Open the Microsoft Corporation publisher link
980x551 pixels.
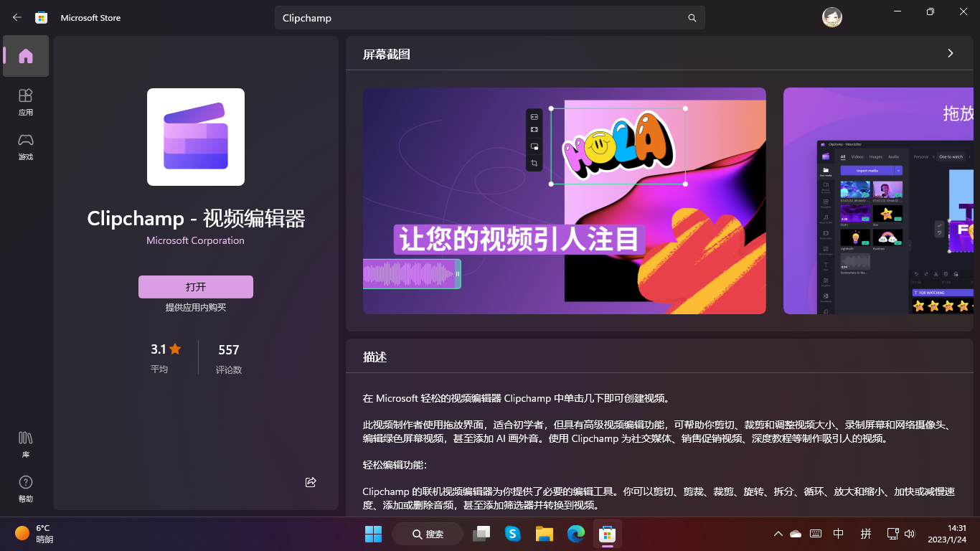point(196,240)
